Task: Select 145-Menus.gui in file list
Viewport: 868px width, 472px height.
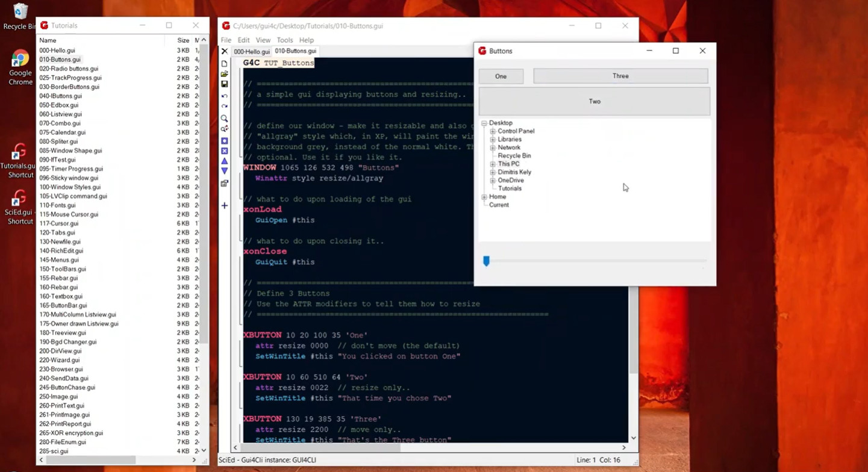Action: pyautogui.click(x=59, y=260)
